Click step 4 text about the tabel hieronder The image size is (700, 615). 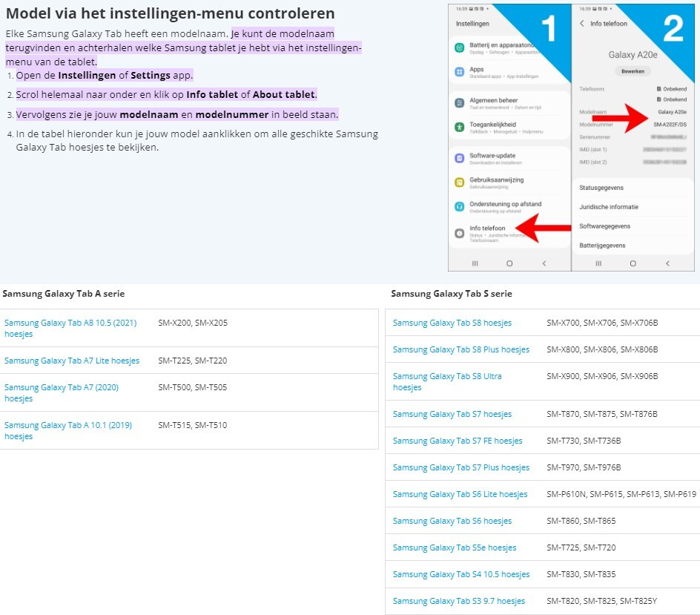pos(197,141)
